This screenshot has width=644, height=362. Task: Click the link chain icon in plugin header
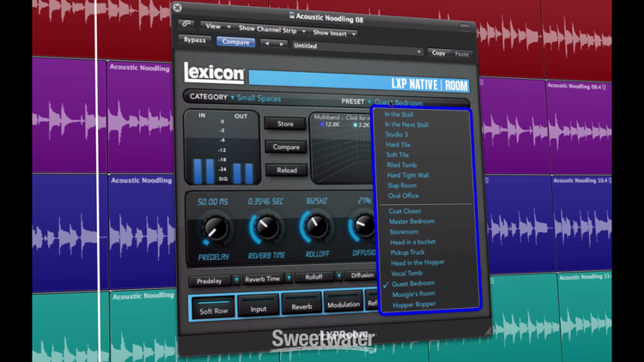186,24
